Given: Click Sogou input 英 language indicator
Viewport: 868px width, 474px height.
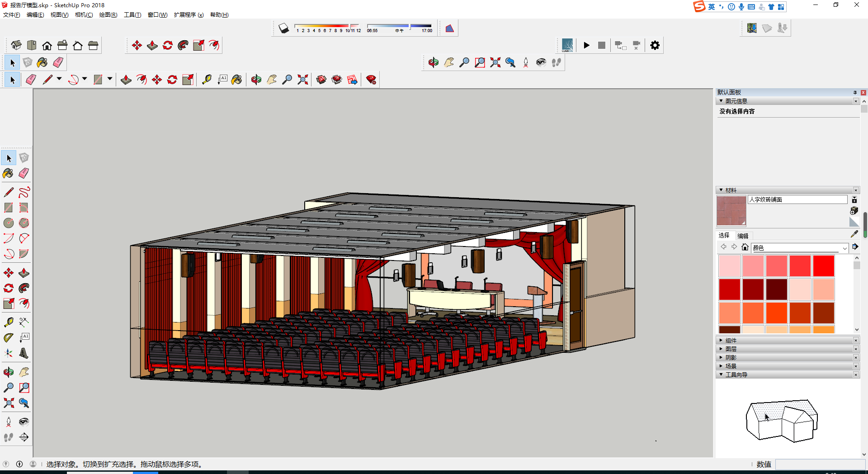Looking at the screenshot, I should point(712,7).
